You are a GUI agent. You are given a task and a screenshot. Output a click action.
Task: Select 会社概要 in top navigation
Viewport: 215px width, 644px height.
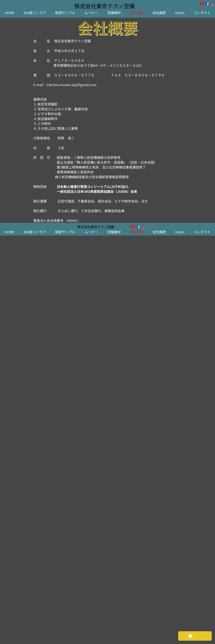(137, 13)
